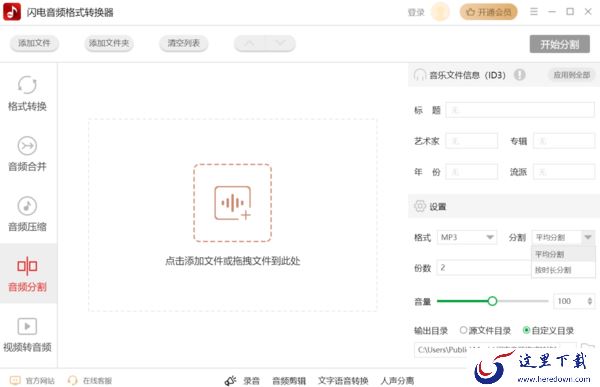Click the headphone icon beside 音乐文件信息

(x=420, y=75)
